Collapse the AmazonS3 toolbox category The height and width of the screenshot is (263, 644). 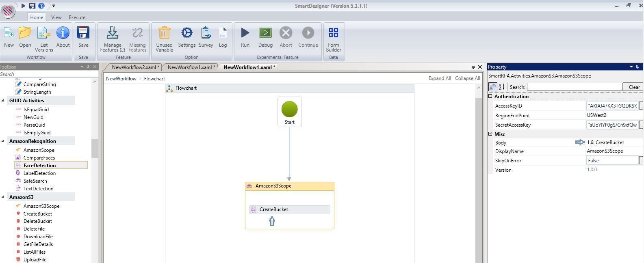(4, 197)
